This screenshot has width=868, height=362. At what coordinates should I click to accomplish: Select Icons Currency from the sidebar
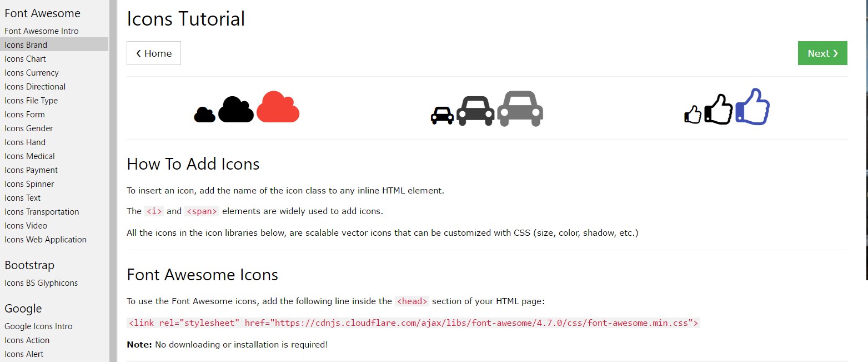click(32, 73)
